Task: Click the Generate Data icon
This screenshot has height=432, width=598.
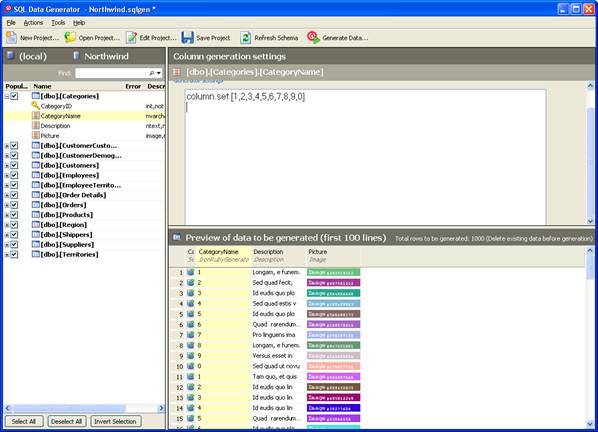Action: pyautogui.click(x=313, y=37)
